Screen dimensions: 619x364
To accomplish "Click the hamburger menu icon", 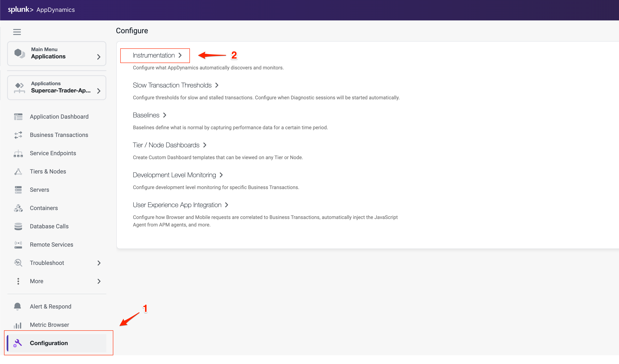I will (17, 32).
